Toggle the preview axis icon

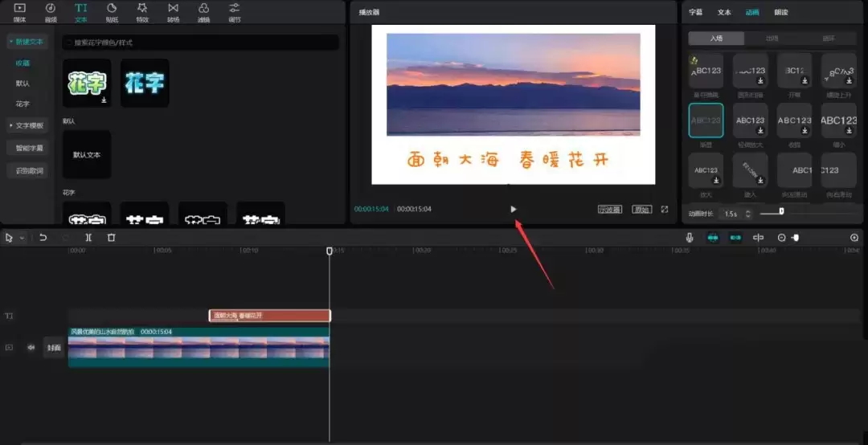(759, 238)
